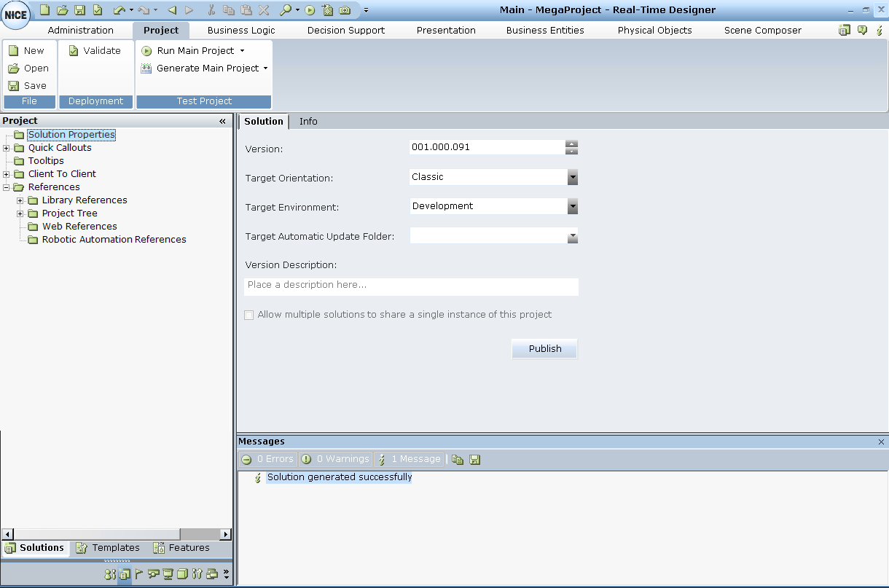Open the Target Environment dropdown
Screen dimensions: 889x588
click(573, 207)
